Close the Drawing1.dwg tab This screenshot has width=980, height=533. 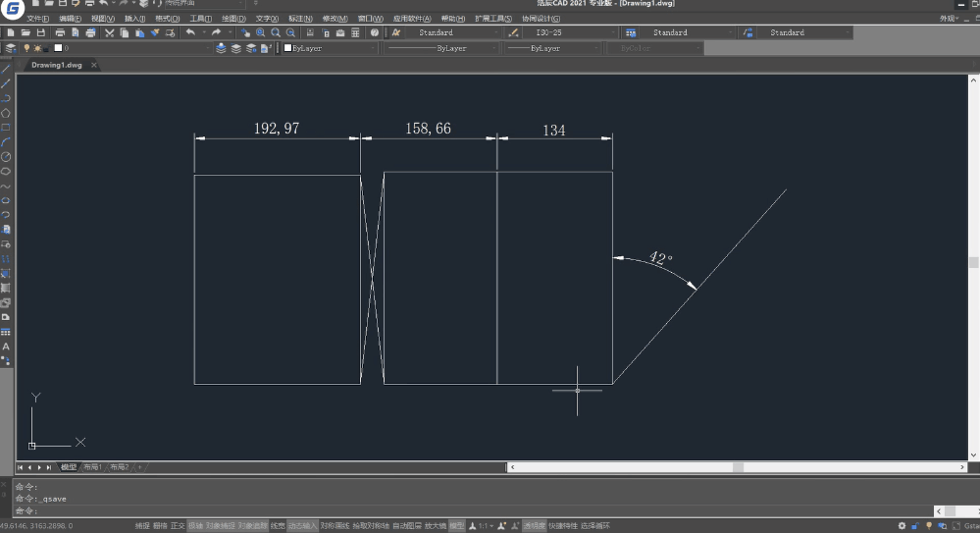click(94, 65)
